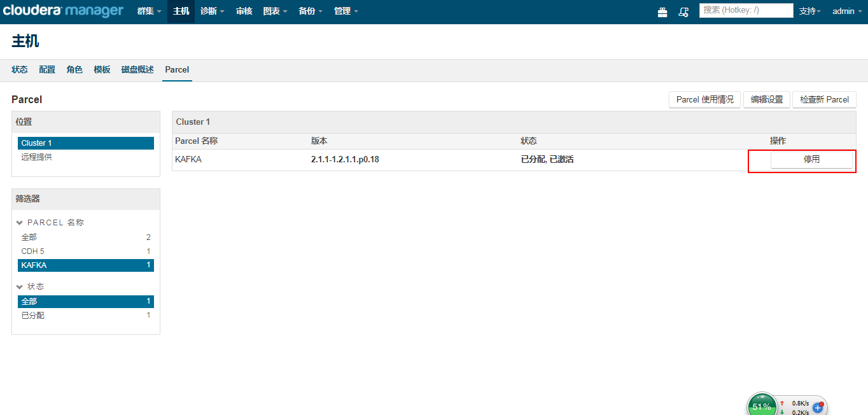Open the 诊断 dropdown menu
Image resolution: width=868 pixels, height=415 pixels.
[212, 11]
